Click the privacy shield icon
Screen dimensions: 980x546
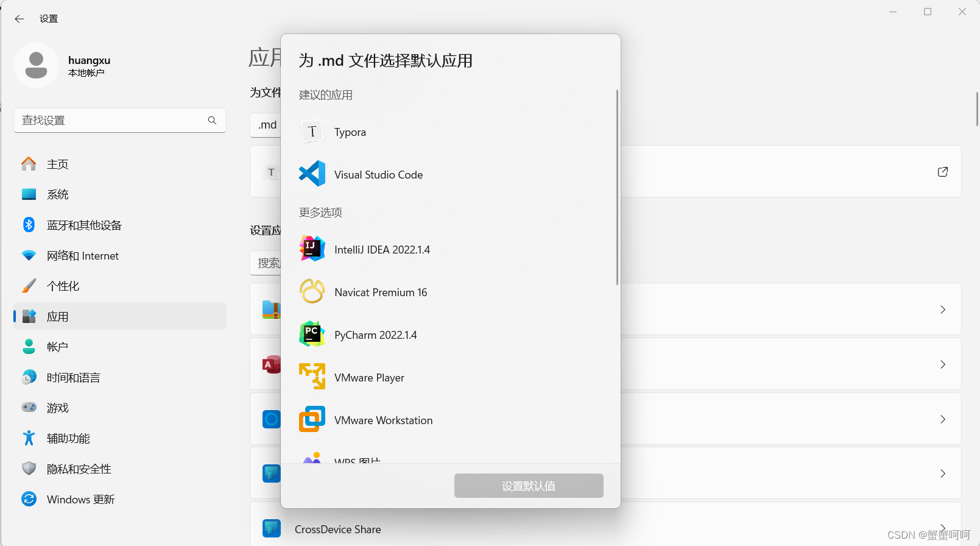tap(29, 468)
